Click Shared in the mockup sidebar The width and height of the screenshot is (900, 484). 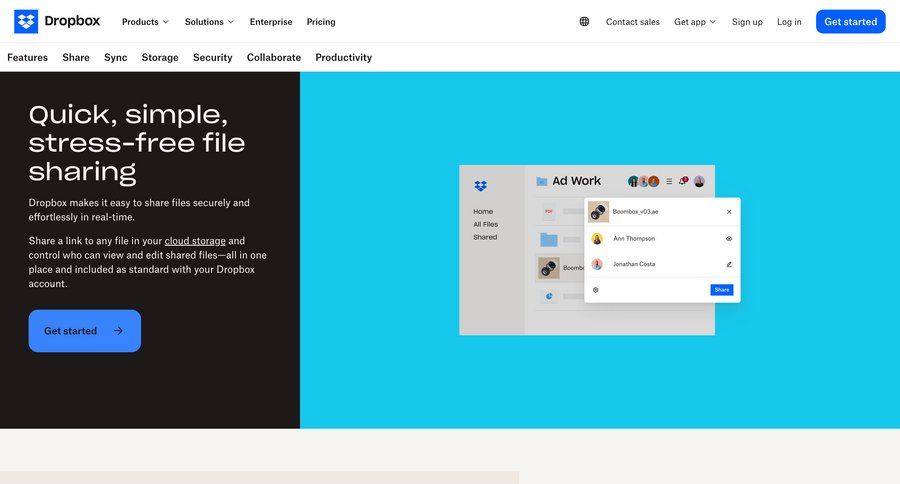point(485,237)
